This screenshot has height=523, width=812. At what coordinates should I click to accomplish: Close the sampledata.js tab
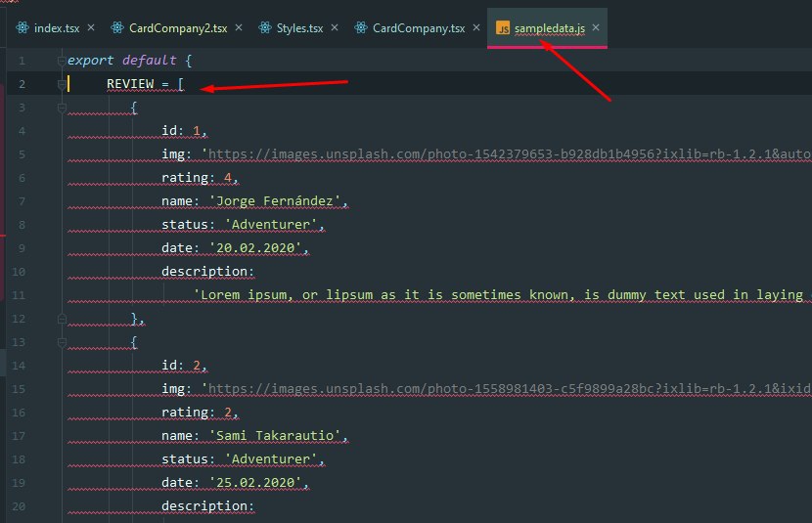click(x=596, y=27)
